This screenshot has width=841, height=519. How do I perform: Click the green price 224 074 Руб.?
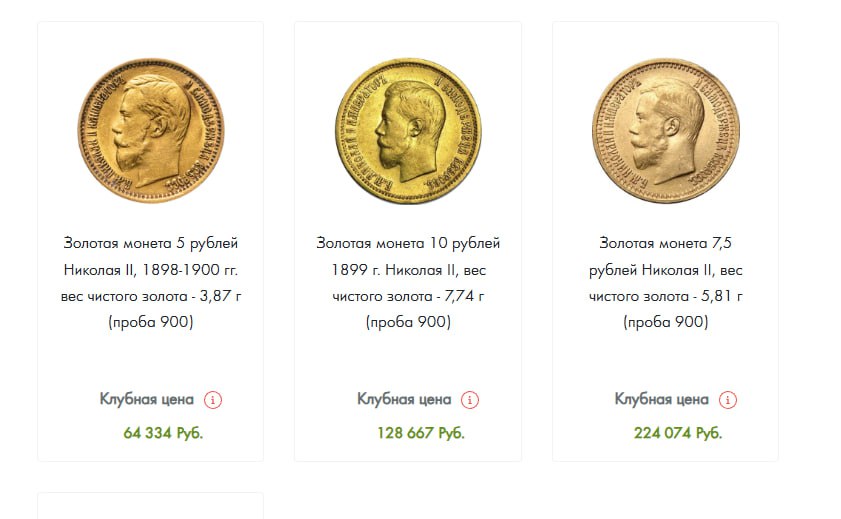tap(677, 433)
